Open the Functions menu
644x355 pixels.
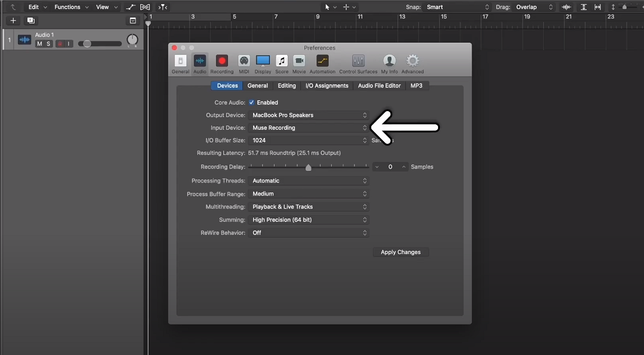click(67, 7)
